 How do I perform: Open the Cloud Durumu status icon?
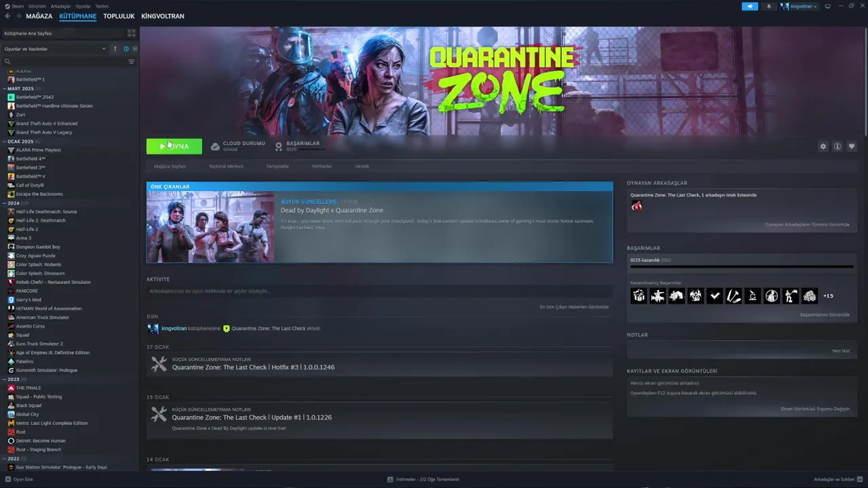pyautogui.click(x=215, y=146)
